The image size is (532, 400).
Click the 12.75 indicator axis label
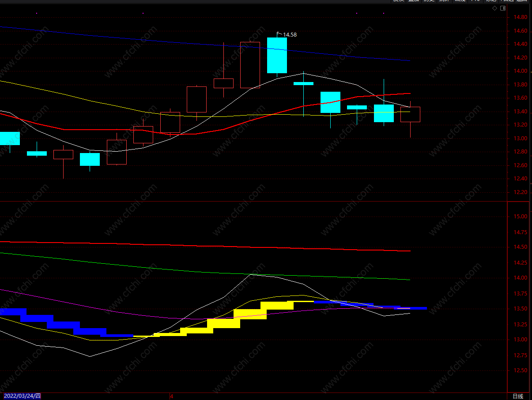click(x=520, y=355)
